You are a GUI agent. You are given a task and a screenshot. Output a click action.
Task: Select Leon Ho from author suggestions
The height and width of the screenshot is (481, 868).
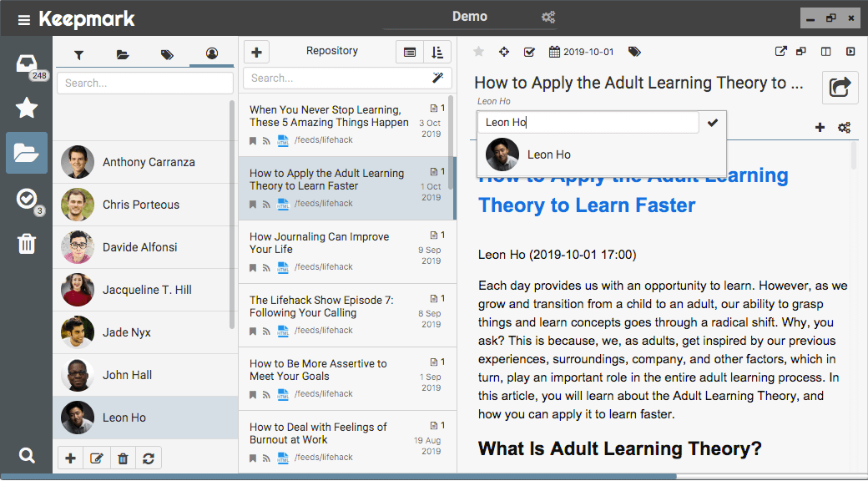[548, 154]
